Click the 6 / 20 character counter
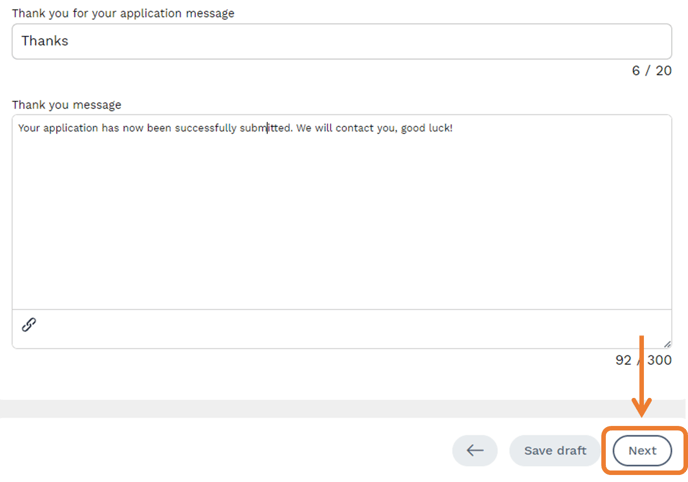 pos(651,71)
